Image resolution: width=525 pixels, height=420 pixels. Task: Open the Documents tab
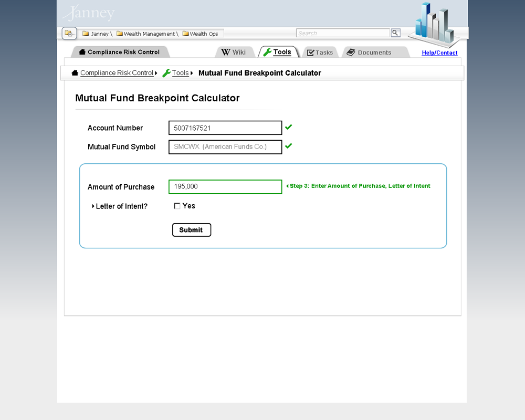pyautogui.click(x=375, y=52)
